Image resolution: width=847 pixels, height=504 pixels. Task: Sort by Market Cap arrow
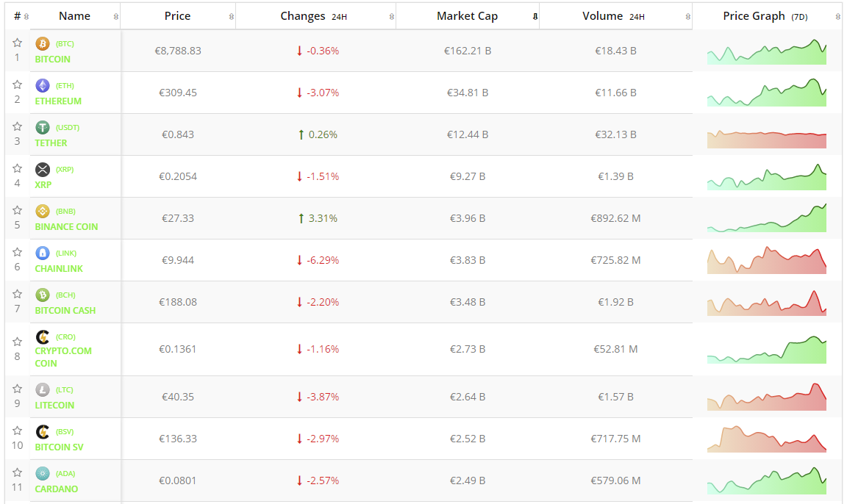coord(535,16)
